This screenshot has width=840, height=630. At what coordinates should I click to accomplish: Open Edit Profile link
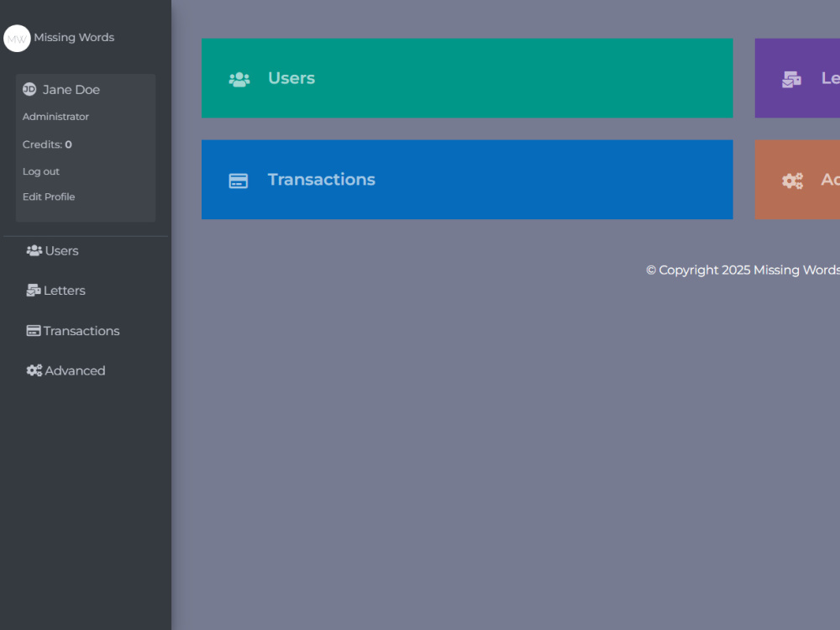click(x=49, y=197)
